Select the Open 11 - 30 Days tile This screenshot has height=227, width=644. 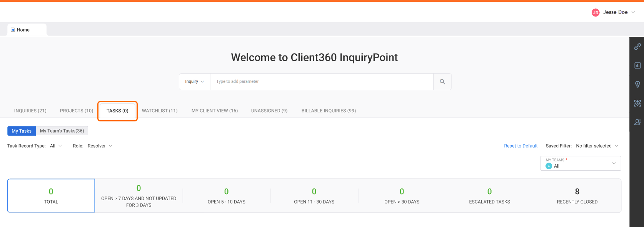tap(314, 196)
